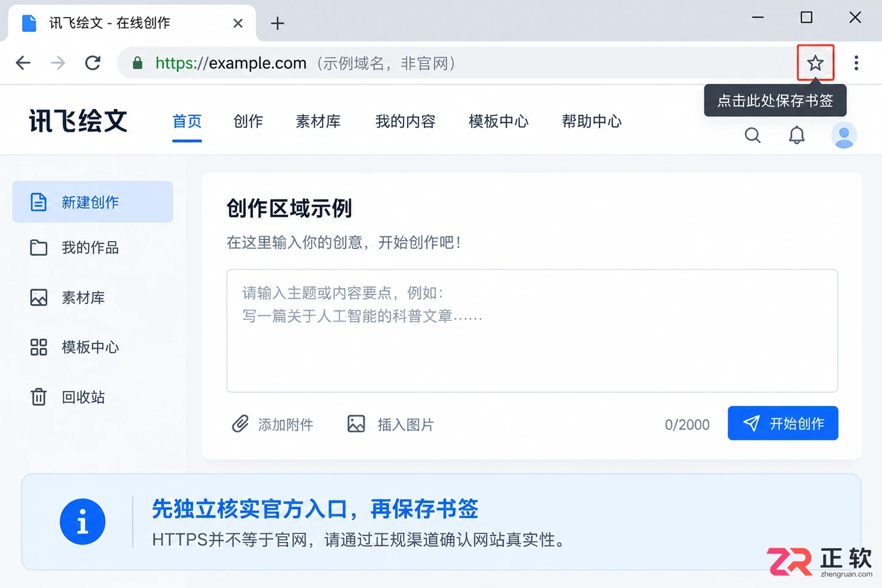Open 模板中心 in the top navigation
Viewport: 882px width, 588px height.
(499, 121)
